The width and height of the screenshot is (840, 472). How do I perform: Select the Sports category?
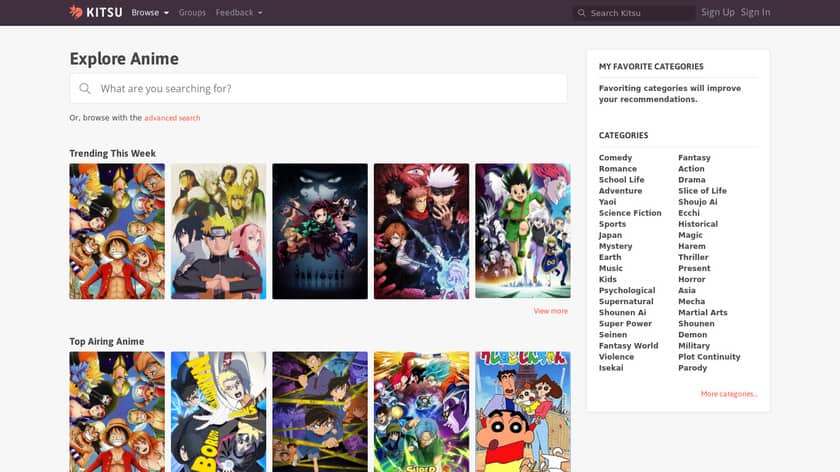coord(612,224)
